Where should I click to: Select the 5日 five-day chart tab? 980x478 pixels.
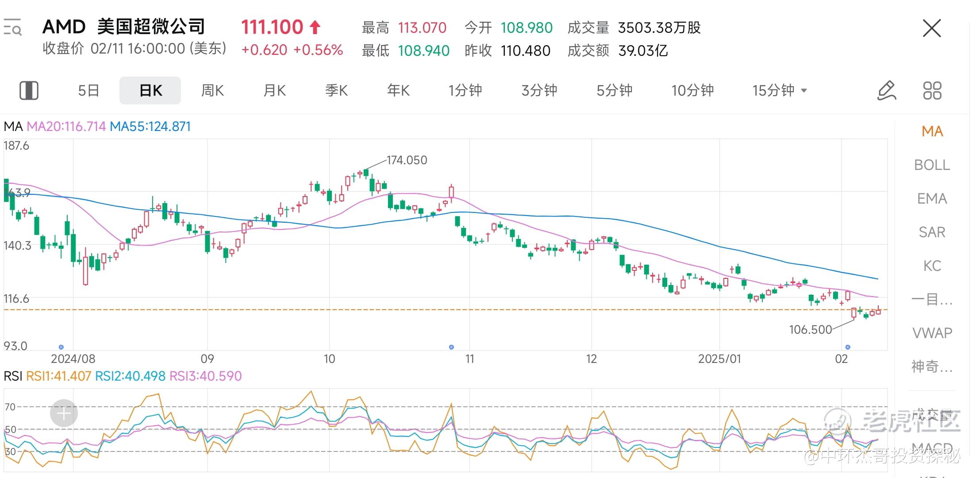(x=88, y=91)
